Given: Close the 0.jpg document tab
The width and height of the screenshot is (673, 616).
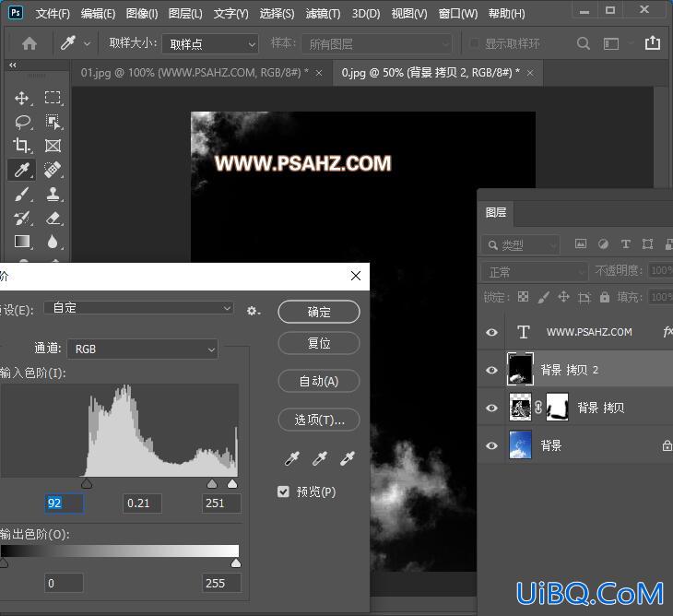Looking at the screenshot, I should (x=530, y=73).
